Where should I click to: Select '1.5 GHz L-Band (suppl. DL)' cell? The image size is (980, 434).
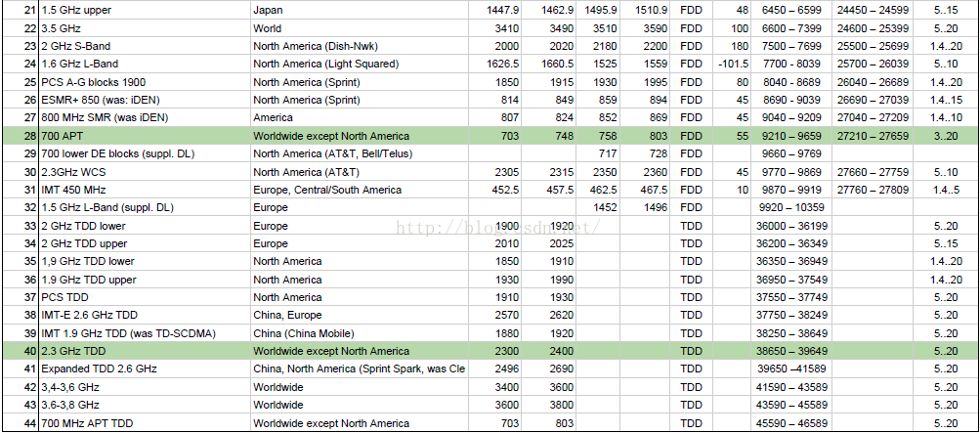(x=145, y=207)
